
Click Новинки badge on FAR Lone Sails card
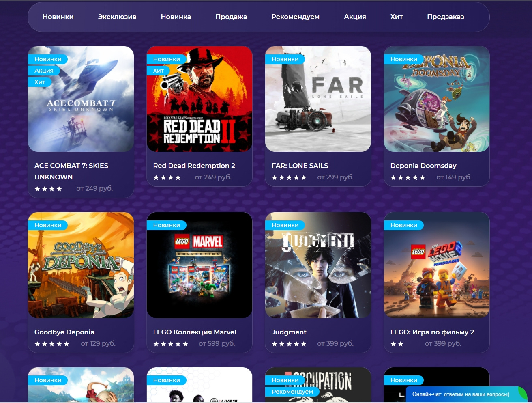pos(285,59)
